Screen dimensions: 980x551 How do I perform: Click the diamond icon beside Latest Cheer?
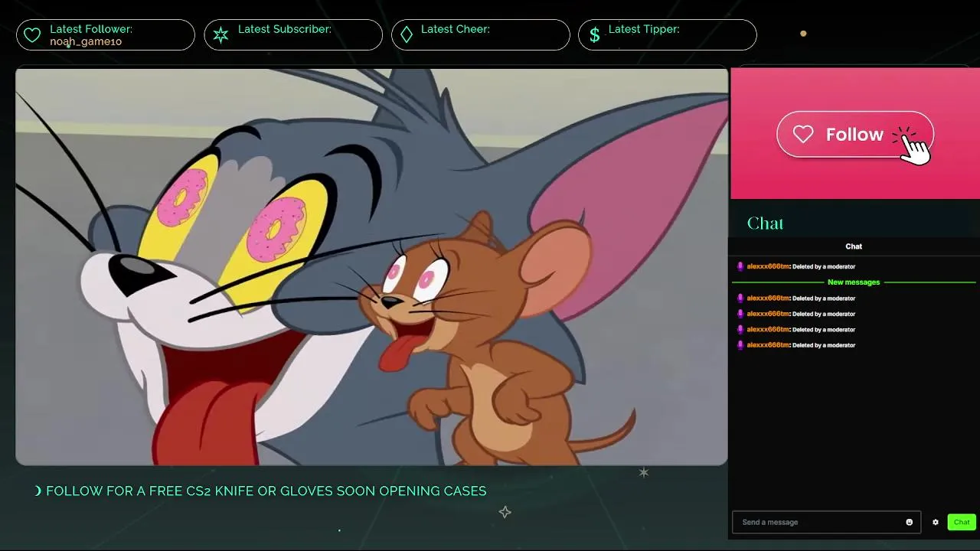(x=407, y=35)
